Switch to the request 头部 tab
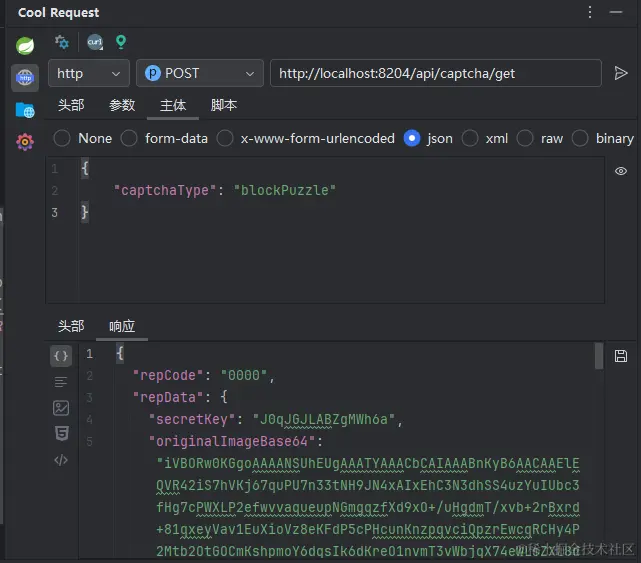Viewport: 641px width, 563px height. 71,105
